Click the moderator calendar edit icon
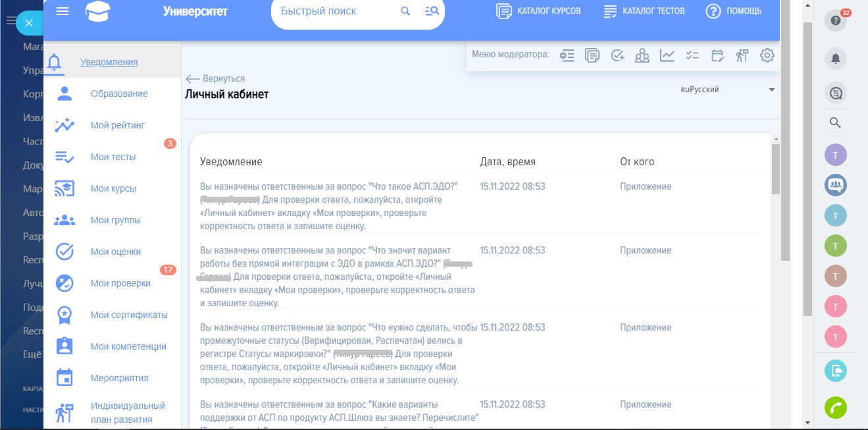Screen dimensions: 868x430 pyautogui.click(x=717, y=55)
